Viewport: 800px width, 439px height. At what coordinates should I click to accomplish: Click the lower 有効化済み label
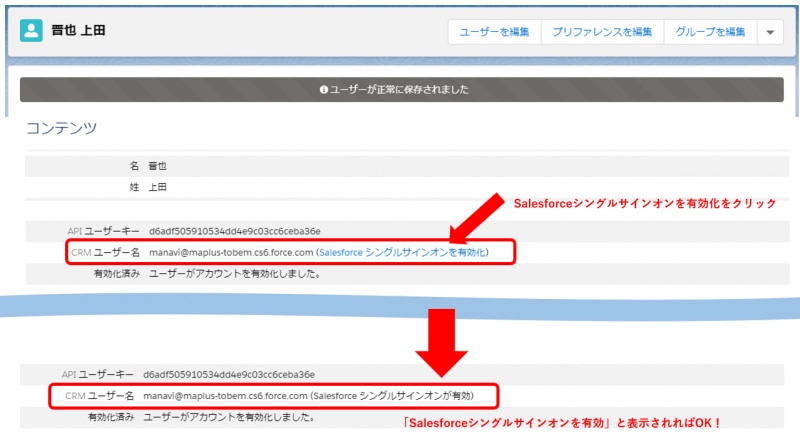coord(111,417)
